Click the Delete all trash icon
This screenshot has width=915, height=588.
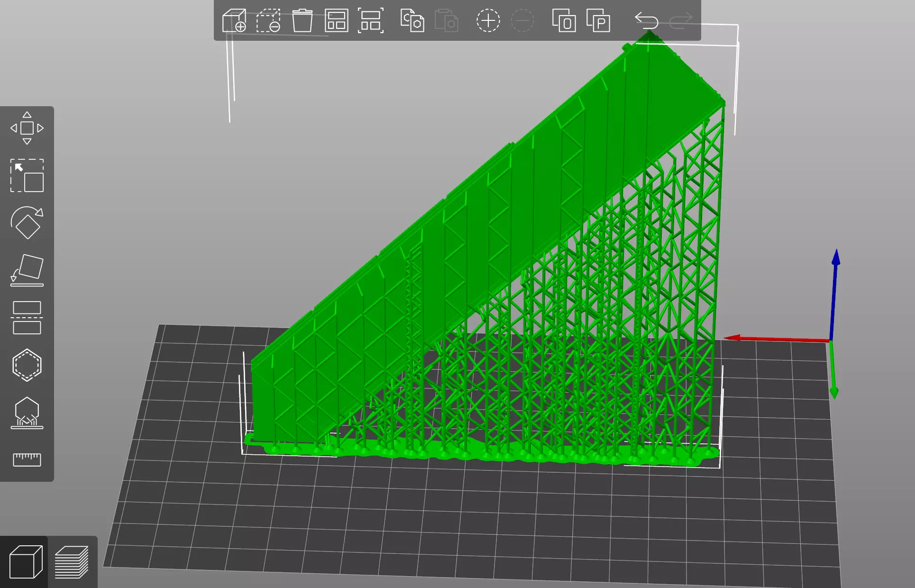coord(302,21)
